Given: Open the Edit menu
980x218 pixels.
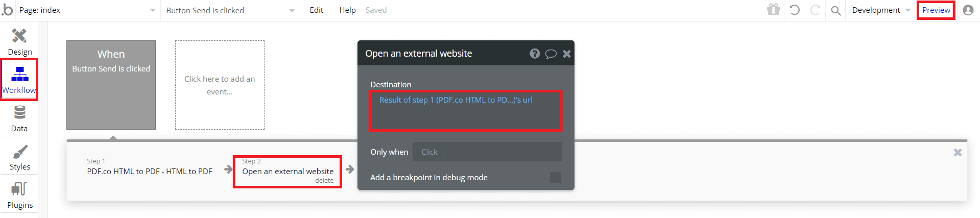Looking at the screenshot, I should (316, 10).
